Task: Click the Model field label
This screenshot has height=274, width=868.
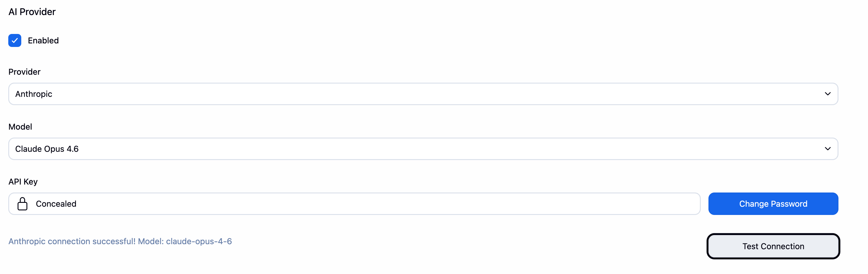Action: pyautogui.click(x=20, y=127)
